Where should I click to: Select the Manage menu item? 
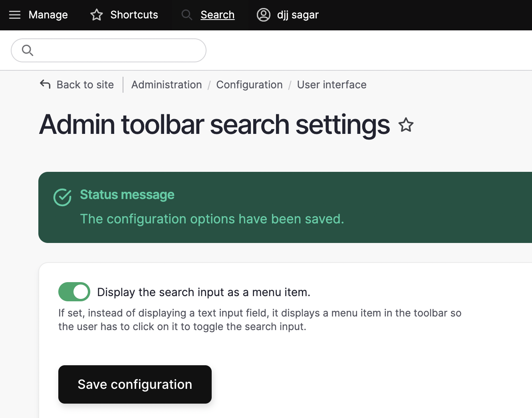[48, 15]
